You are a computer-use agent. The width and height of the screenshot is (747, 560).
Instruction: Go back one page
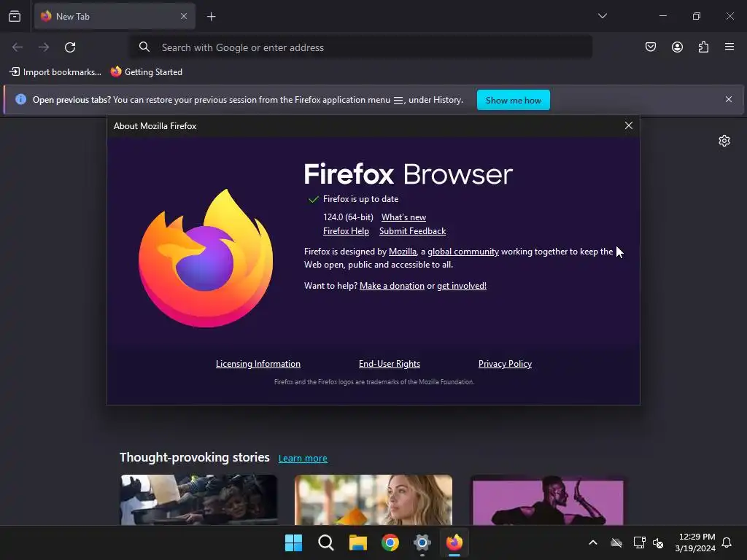click(x=18, y=47)
